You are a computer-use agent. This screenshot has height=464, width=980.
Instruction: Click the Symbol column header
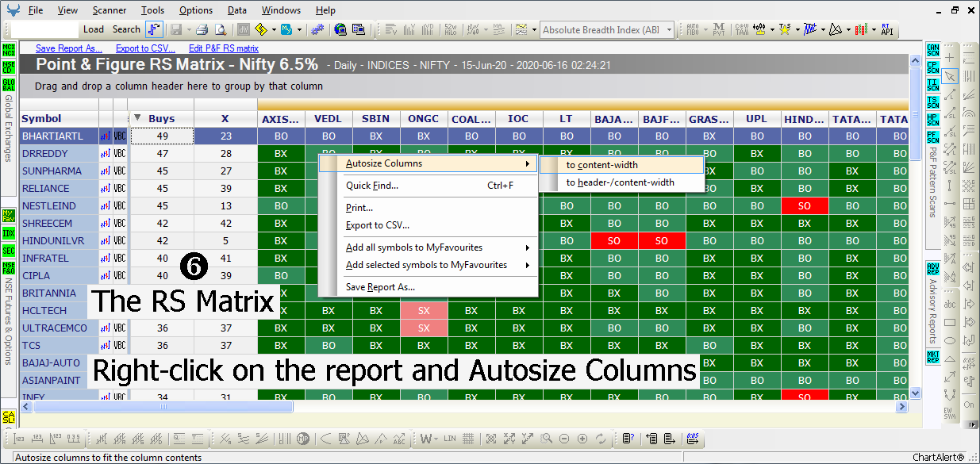pyautogui.click(x=59, y=119)
